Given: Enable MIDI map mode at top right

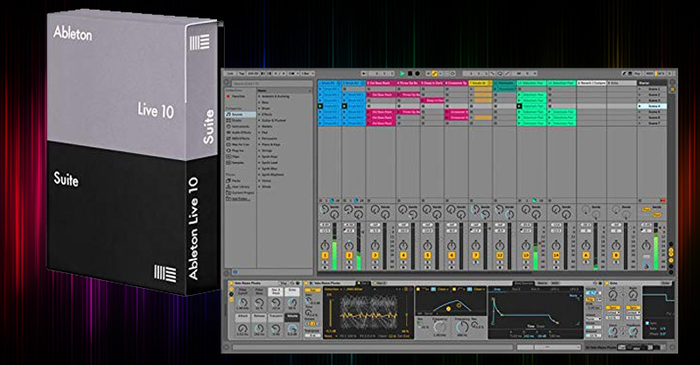Looking at the screenshot, I should pyautogui.click(x=650, y=73).
